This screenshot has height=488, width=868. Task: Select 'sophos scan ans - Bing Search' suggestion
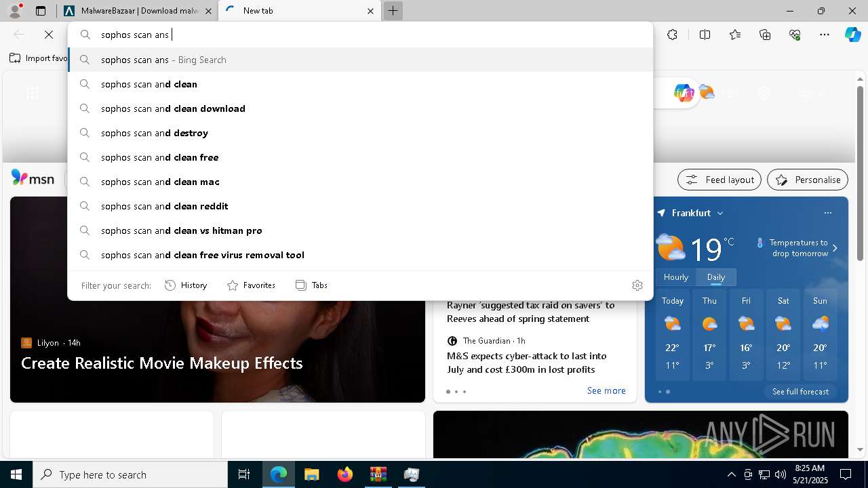[361, 60]
